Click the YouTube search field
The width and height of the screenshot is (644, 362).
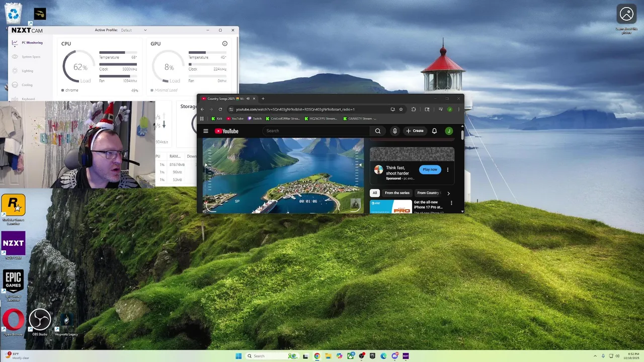point(317,131)
